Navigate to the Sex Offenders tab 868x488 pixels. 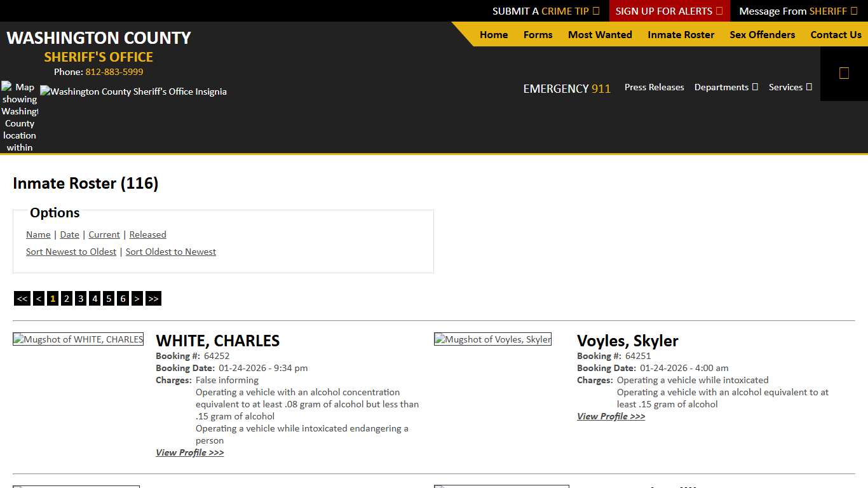tap(762, 35)
